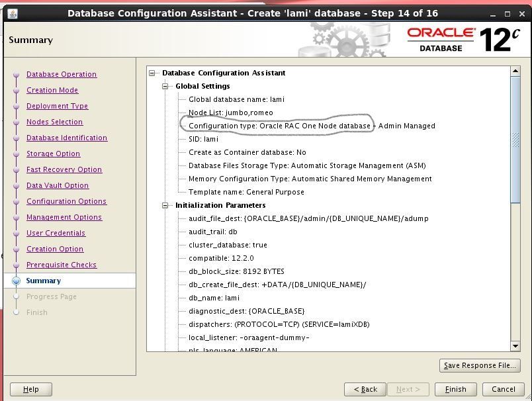The width and height of the screenshot is (532, 401).
Task: Open Creation Option step
Action: pyautogui.click(x=55, y=249)
